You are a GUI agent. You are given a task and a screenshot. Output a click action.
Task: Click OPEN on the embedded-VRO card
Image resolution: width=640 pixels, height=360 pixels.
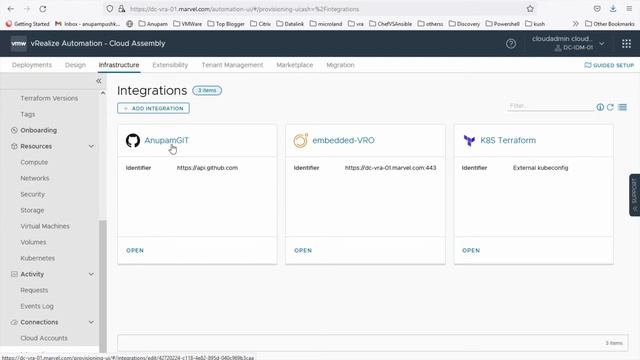tap(303, 250)
